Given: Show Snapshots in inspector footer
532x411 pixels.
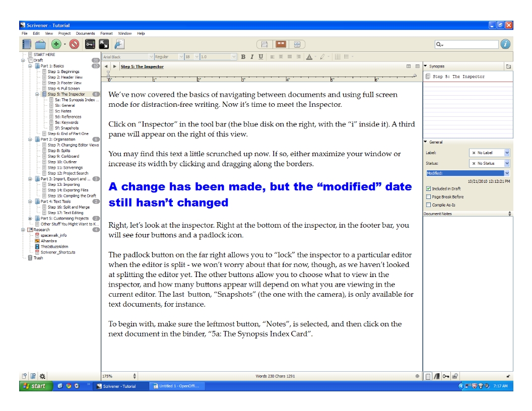Looking at the screenshot, I should [x=455, y=376].
